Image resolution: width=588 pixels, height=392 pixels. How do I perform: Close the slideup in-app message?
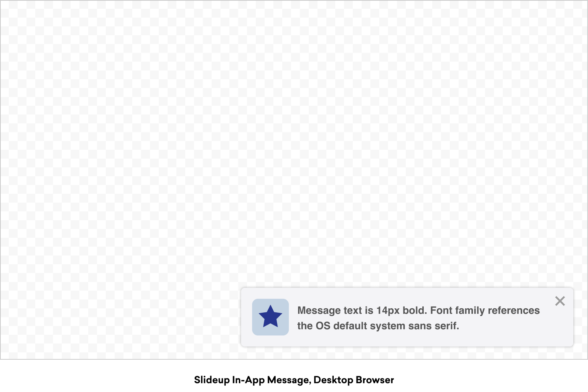pos(560,301)
